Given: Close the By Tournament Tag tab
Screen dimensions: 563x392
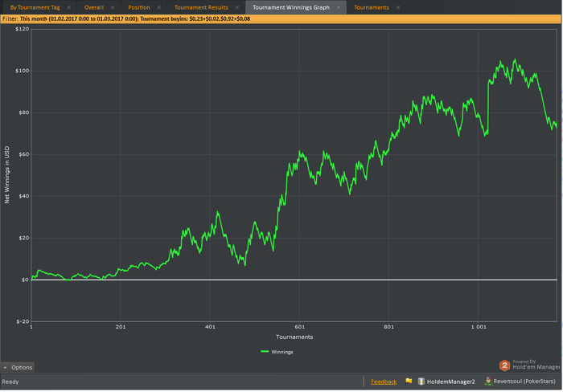Looking at the screenshot, I should click(x=69, y=7).
